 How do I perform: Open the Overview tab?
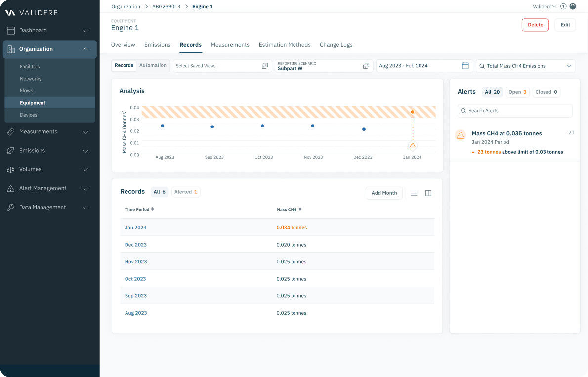[x=123, y=45]
